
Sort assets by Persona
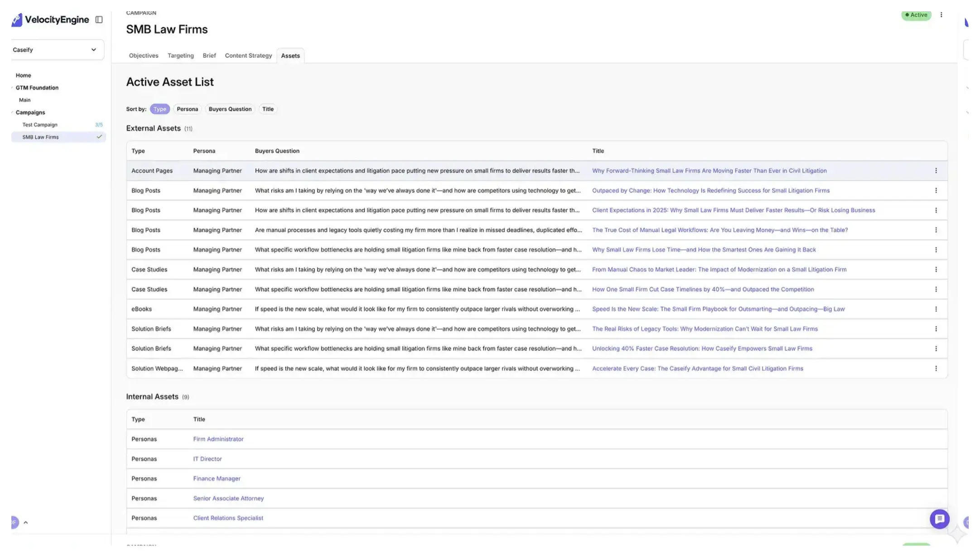[x=187, y=109]
